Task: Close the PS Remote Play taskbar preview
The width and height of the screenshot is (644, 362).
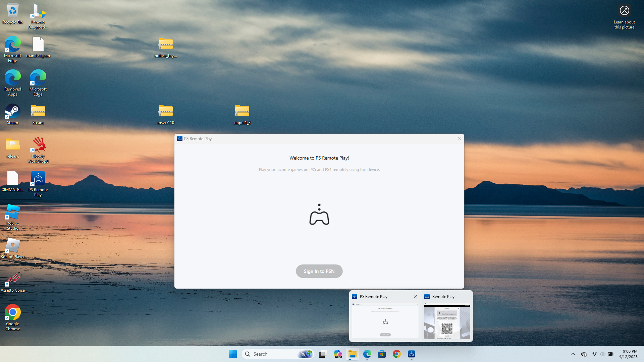Action: coord(415,297)
